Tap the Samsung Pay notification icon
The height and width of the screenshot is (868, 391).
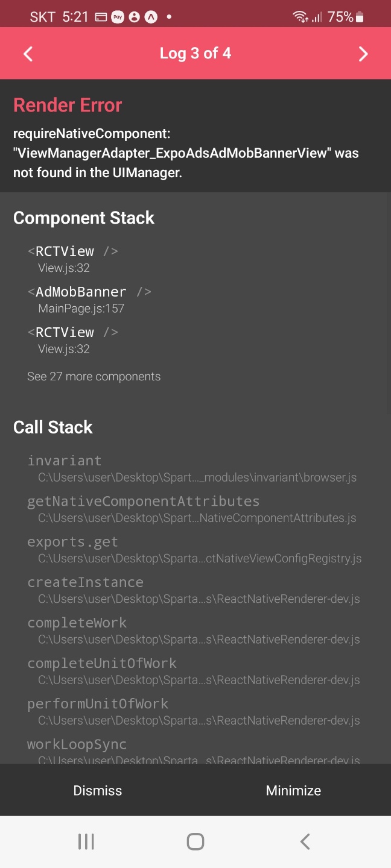point(118,17)
